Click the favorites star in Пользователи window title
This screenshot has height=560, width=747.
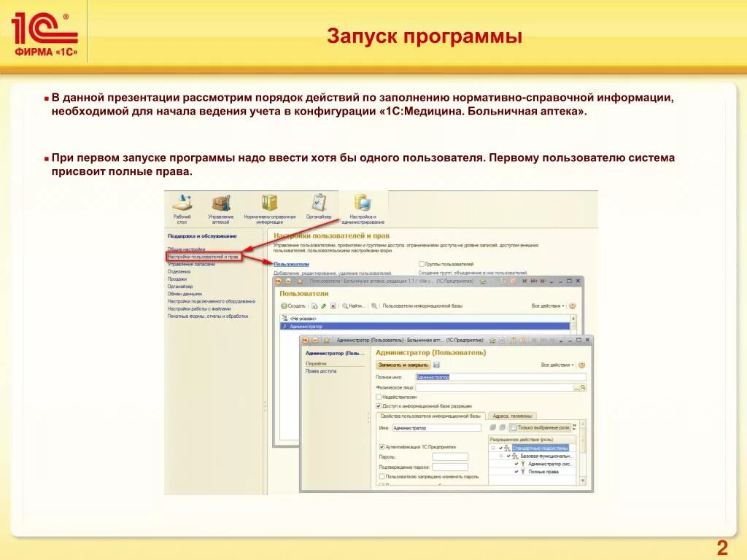(x=300, y=281)
